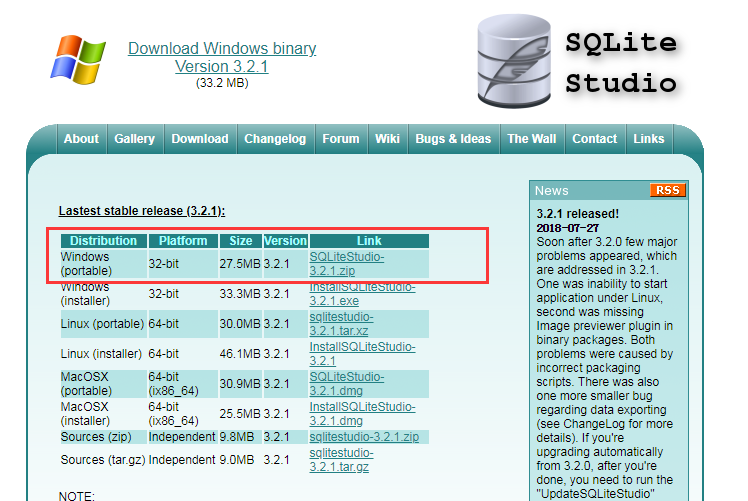Click the 'Linux (portable)' cell
748x501 pixels.
click(102, 324)
